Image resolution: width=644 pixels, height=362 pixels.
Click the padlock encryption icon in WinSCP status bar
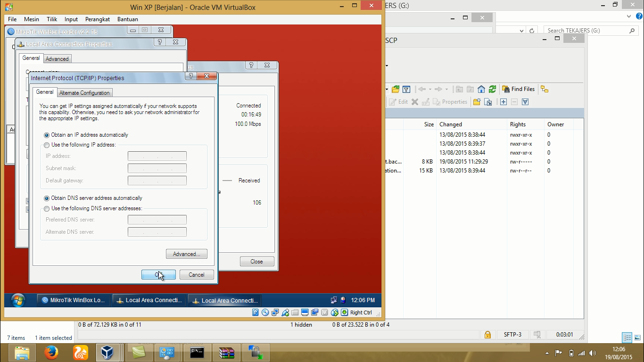coord(487,335)
